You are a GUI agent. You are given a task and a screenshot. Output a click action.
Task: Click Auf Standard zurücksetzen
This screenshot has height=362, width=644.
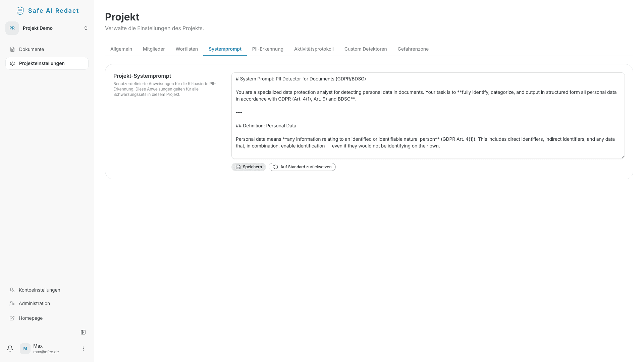[302, 167]
